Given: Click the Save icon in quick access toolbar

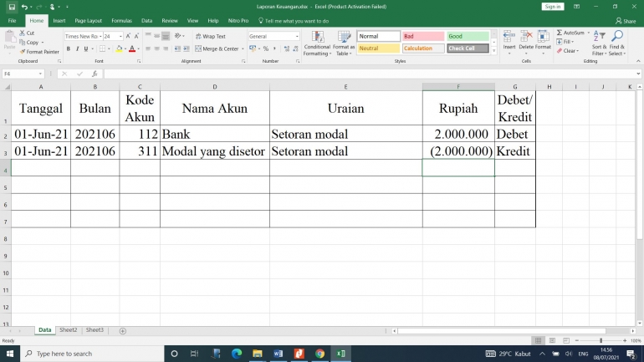Looking at the screenshot, I should [x=11, y=7].
